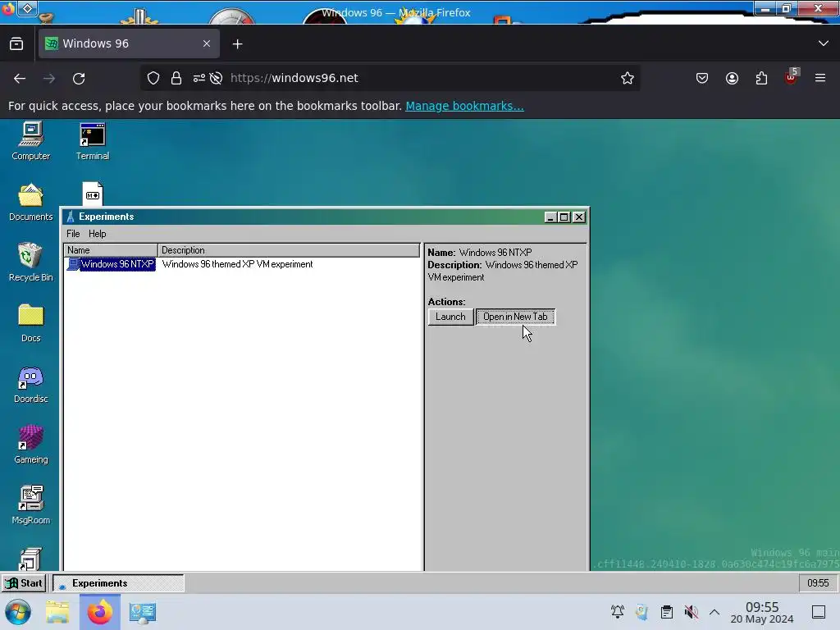Bookmark this page with the star

coord(628,78)
